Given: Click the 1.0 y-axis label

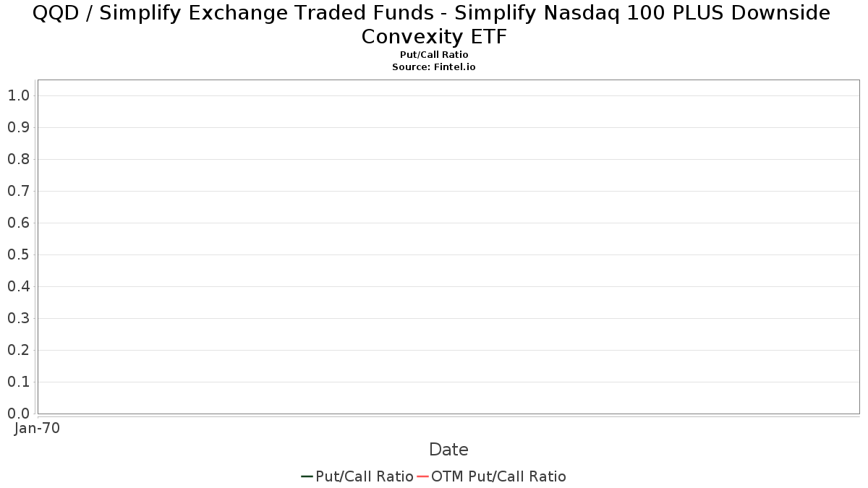Looking at the screenshot, I should (18, 95).
